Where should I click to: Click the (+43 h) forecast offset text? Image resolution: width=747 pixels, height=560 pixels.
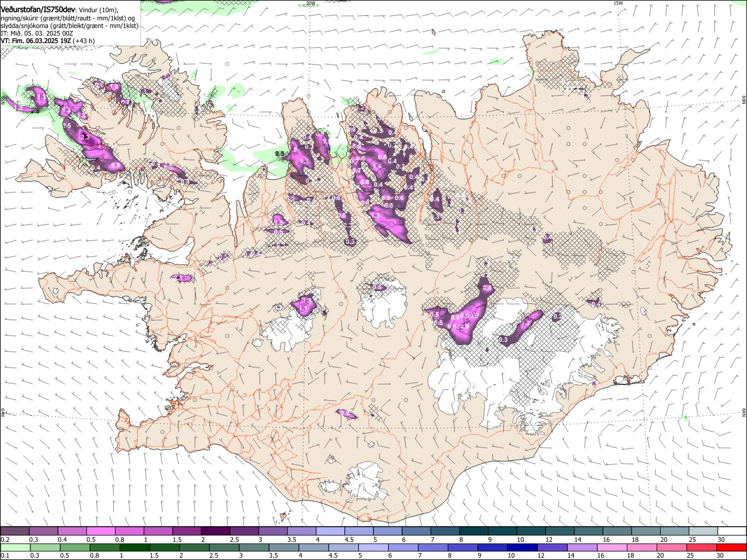pos(84,41)
